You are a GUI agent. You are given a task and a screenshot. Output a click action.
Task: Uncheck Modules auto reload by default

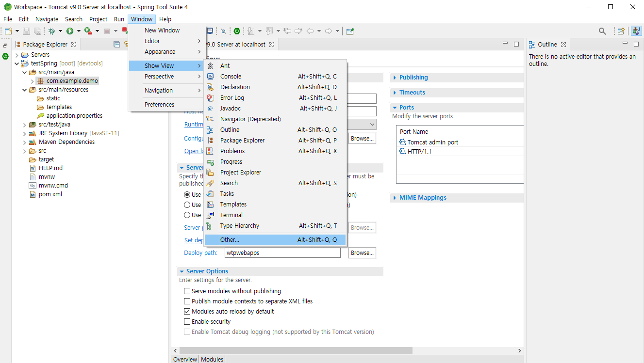point(187,311)
